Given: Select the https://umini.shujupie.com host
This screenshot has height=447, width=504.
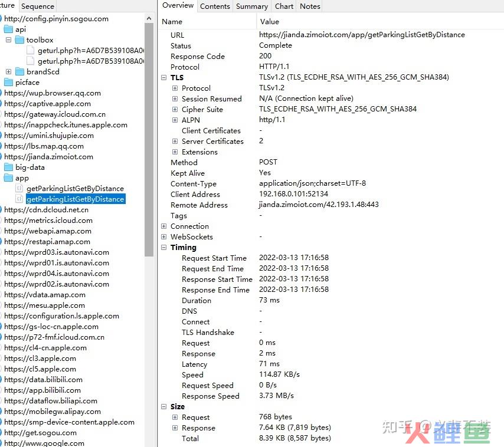Looking at the screenshot, I should click(x=49, y=136).
